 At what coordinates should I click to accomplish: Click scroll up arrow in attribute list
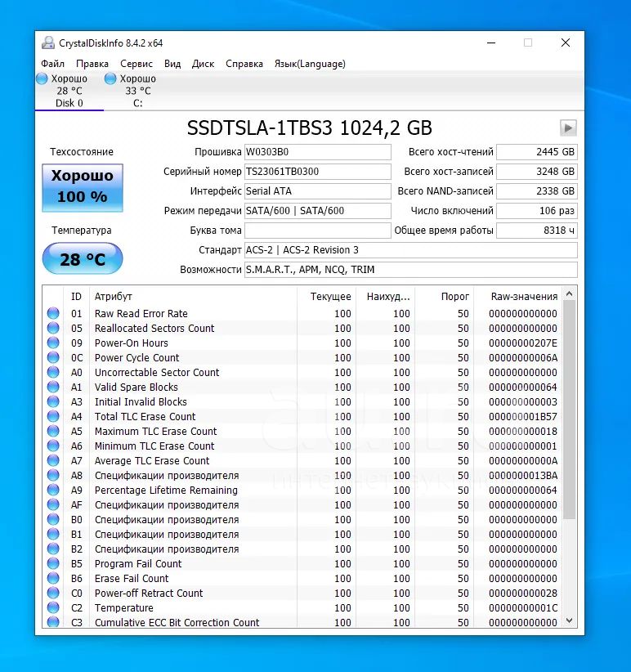(x=570, y=294)
